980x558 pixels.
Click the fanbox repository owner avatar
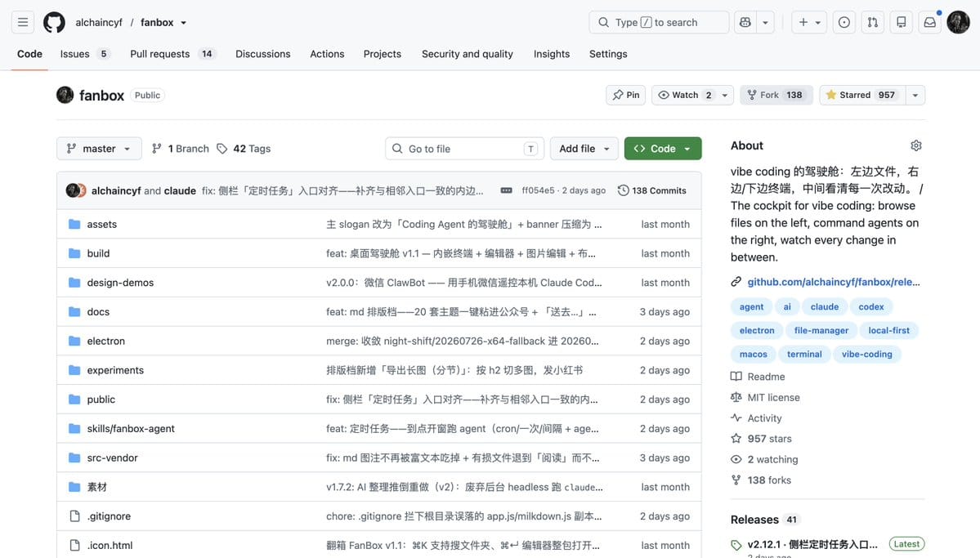point(65,95)
